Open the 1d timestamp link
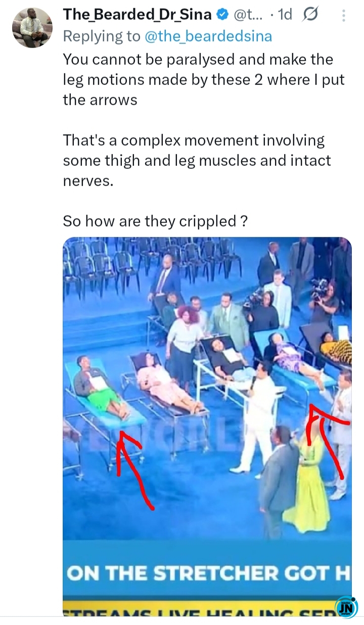 pyautogui.click(x=285, y=15)
